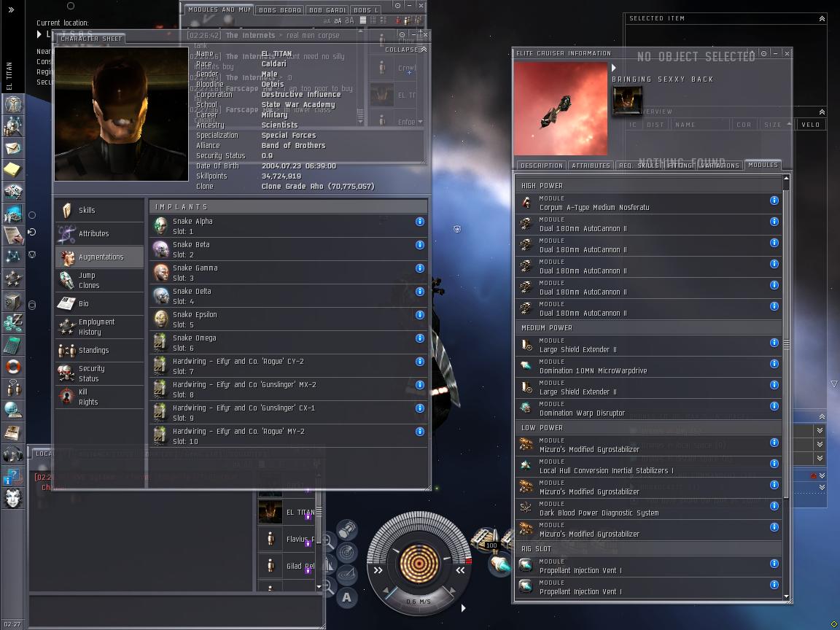The image size is (840, 630).
Task: Click arrow next to Bringing Sexxy Back
Action: pos(614,68)
